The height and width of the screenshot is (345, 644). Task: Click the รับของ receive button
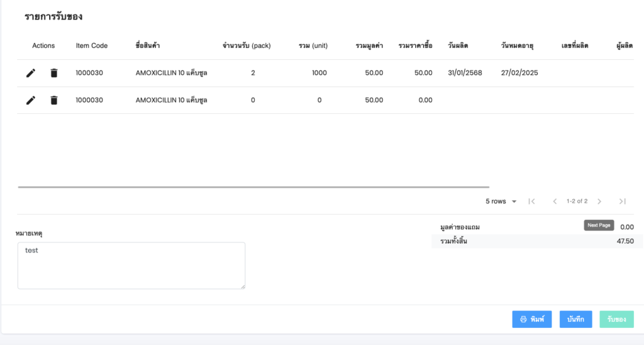pos(616,319)
